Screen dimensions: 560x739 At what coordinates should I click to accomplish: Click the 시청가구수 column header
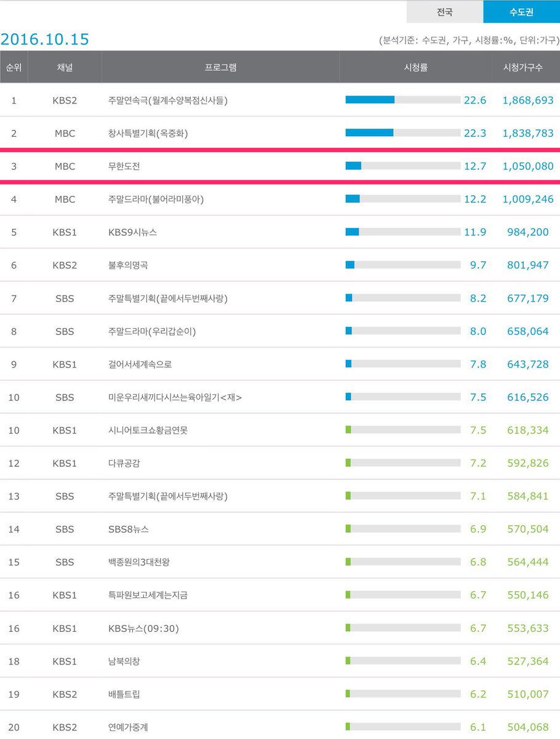pyautogui.click(x=523, y=67)
